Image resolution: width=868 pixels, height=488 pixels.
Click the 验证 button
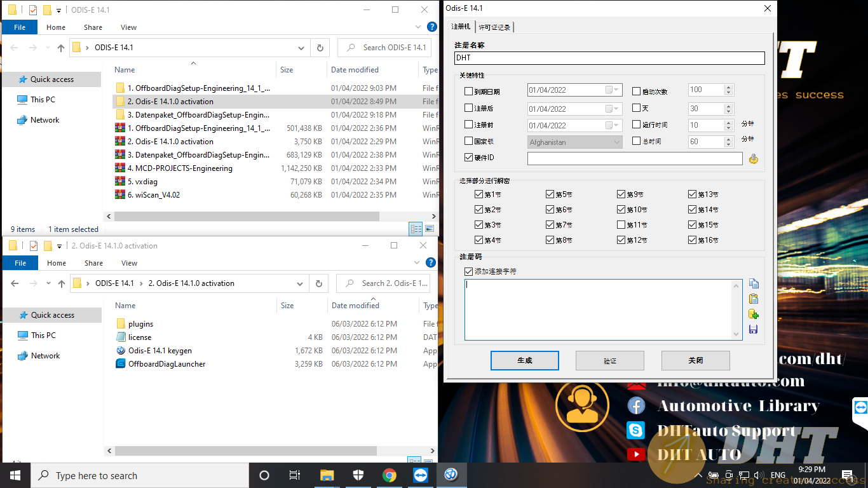tap(609, 360)
